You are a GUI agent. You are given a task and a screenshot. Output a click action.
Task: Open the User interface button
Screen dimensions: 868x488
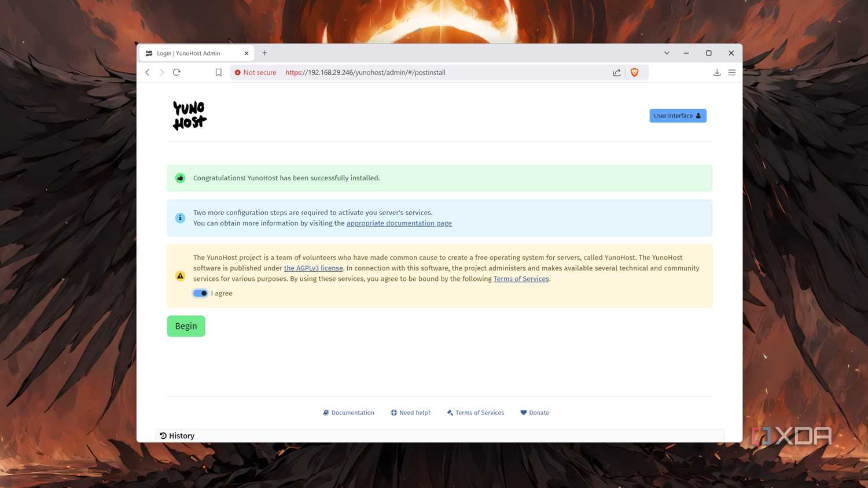click(678, 116)
